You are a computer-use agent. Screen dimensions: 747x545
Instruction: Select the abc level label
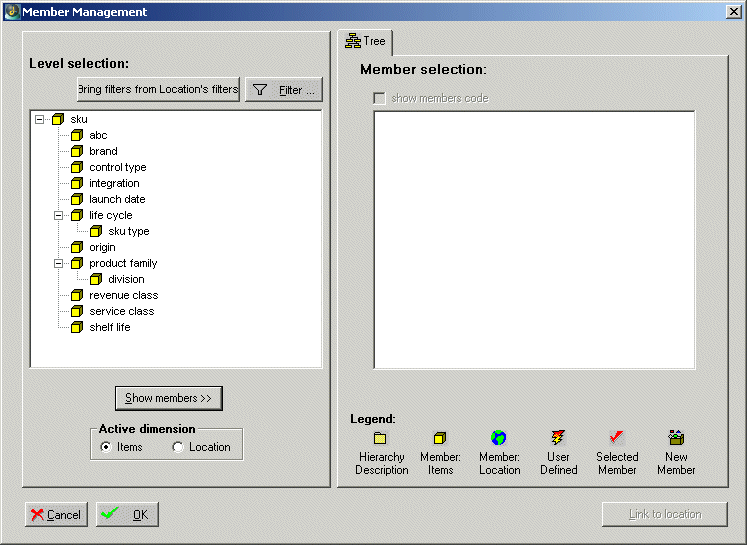(x=98, y=135)
